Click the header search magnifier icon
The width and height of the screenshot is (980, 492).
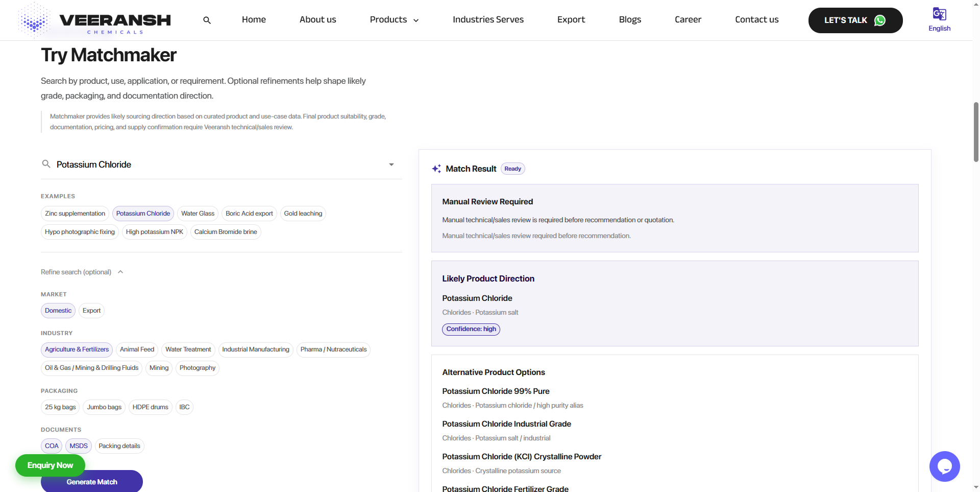click(x=207, y=20)
